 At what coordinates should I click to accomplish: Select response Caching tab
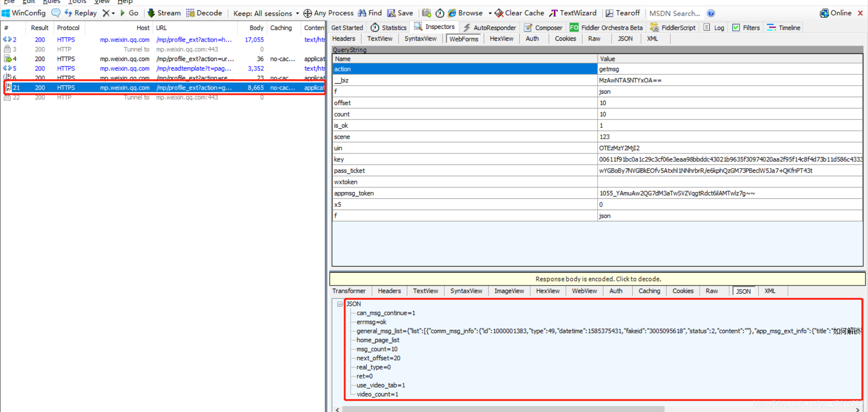click(649, 291)
